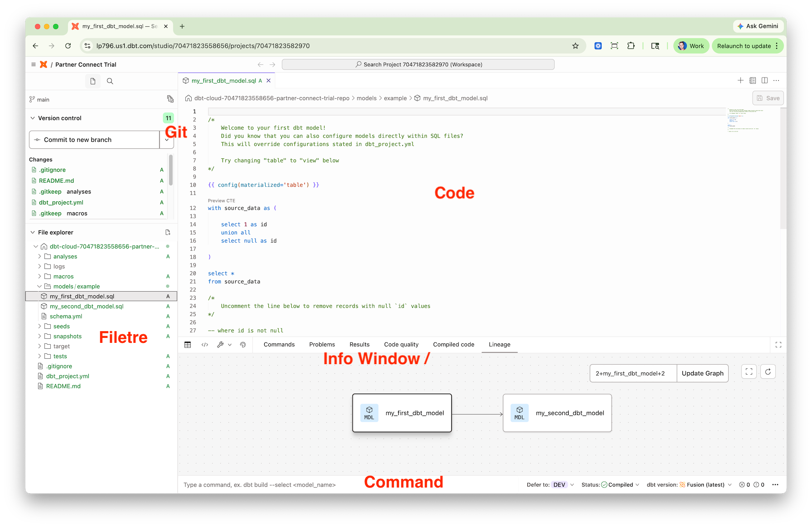Click the new file icon in File explorer
This screenshot has height=527, width=812.
point(168,232)
